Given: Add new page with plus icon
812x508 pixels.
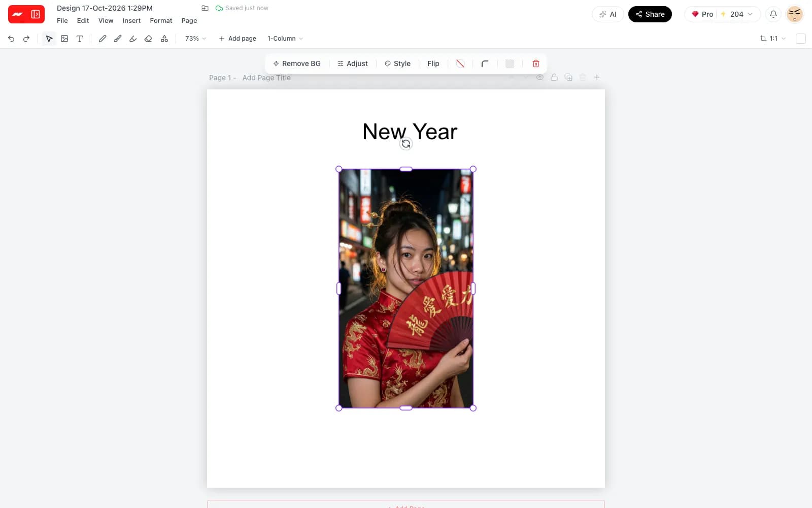Looking at the screenshot, I should click(597, 78).
